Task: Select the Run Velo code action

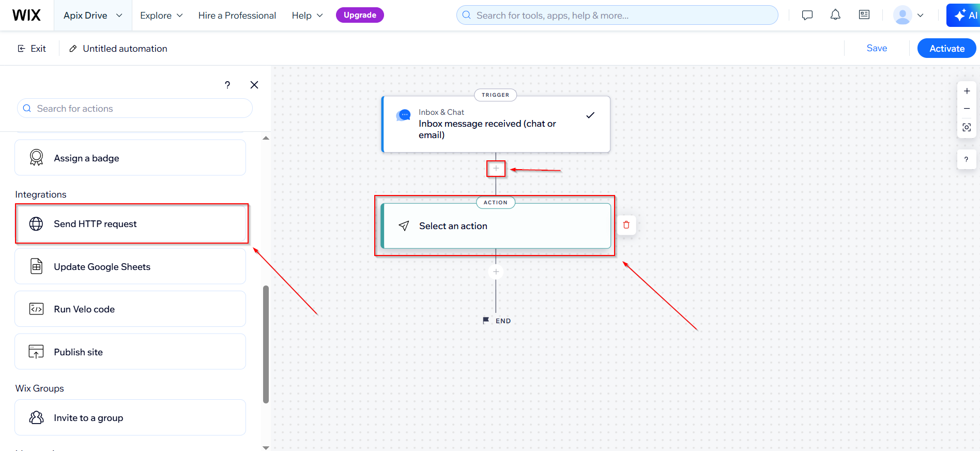Action: click(x=130, y=309)
